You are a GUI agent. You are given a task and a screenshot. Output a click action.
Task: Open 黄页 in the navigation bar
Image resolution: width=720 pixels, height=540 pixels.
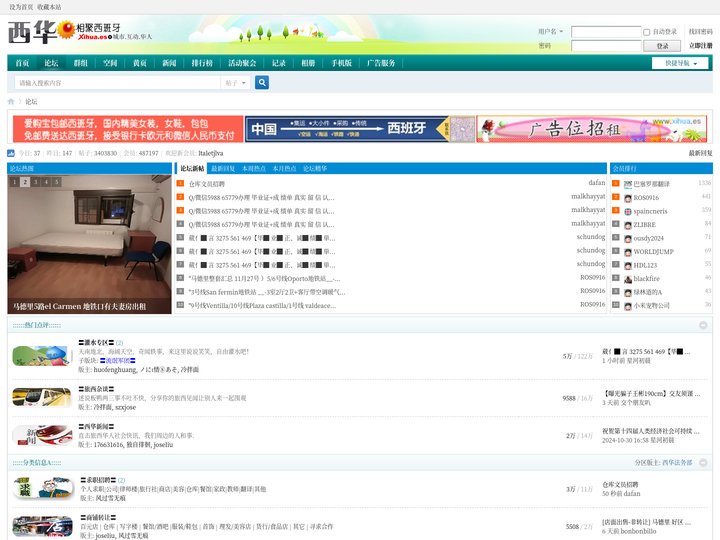tap(140, 63)
